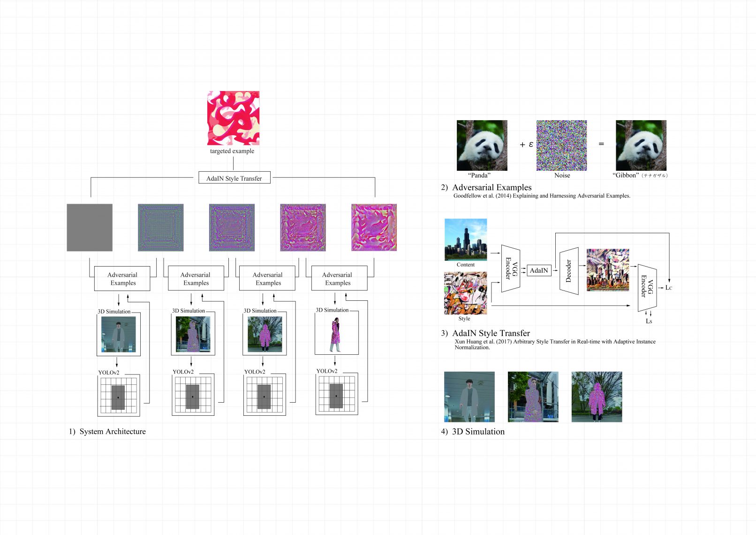Select the plain solid gray square
756x535 pixels.
click(x=90, y=227)
